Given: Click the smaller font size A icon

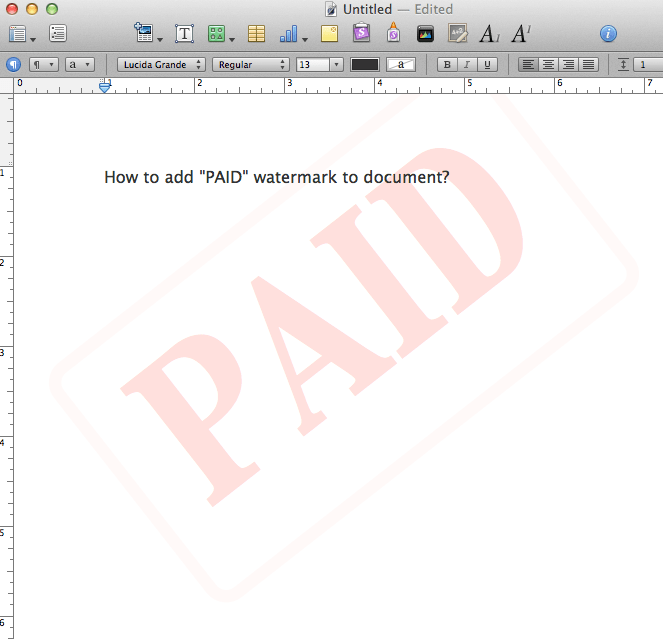Looking at the screenshot, I should coord(490,34).
